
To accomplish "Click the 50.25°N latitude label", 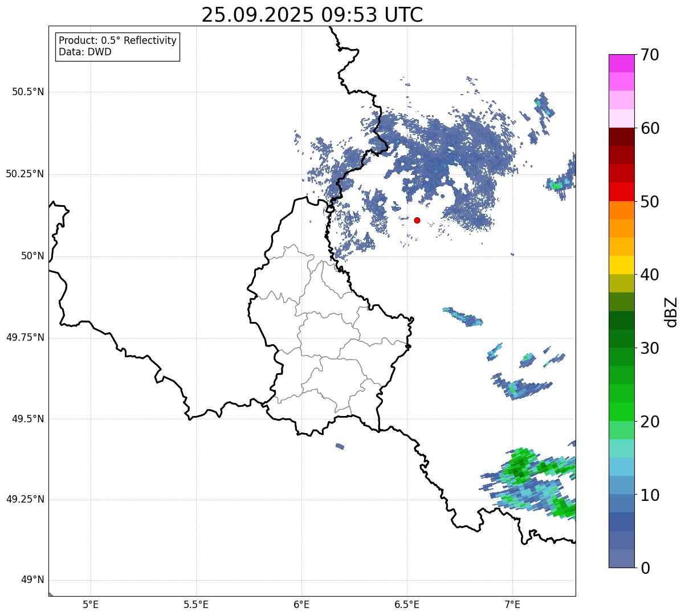I will point(25,174).
